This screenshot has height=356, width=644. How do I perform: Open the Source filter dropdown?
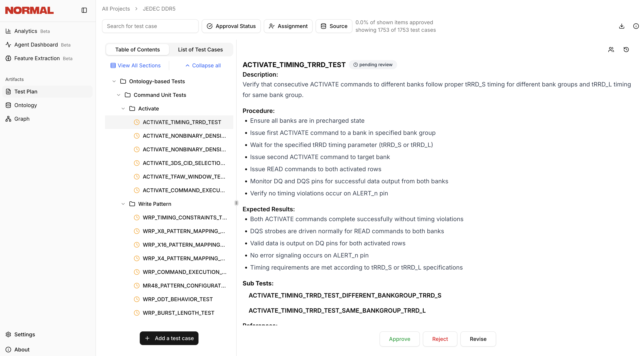[334, 26]
